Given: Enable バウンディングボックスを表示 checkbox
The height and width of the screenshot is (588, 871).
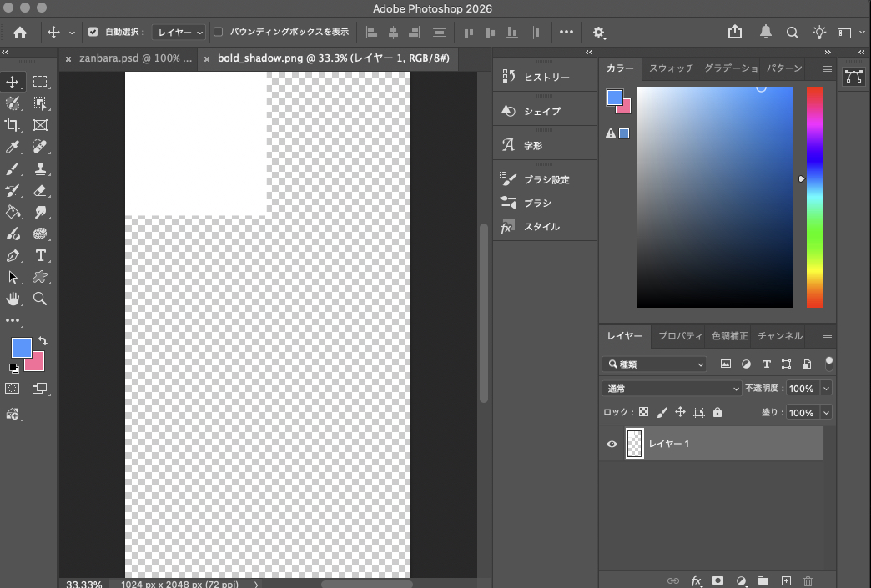Looking at the screenshot, I should click(219, 33).
